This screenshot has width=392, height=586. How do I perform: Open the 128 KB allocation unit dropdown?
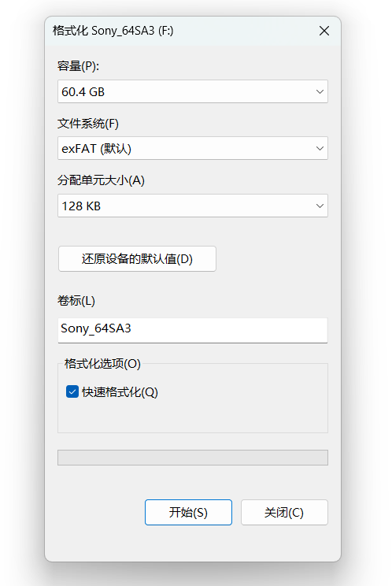193,206
